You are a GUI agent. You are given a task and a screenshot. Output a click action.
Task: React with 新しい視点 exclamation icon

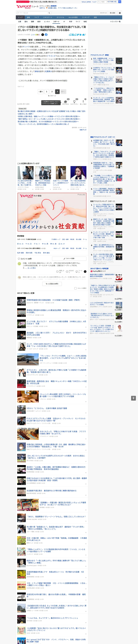click(83, 102)
